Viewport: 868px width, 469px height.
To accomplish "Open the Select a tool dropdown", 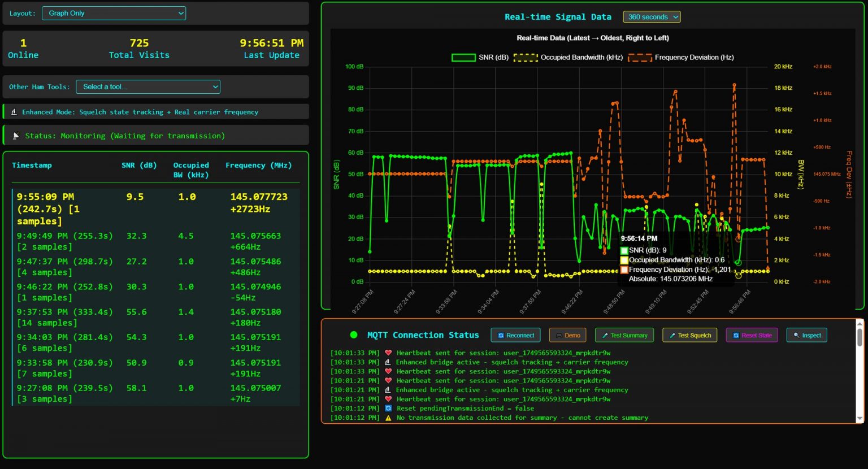I will pos(148,86).
